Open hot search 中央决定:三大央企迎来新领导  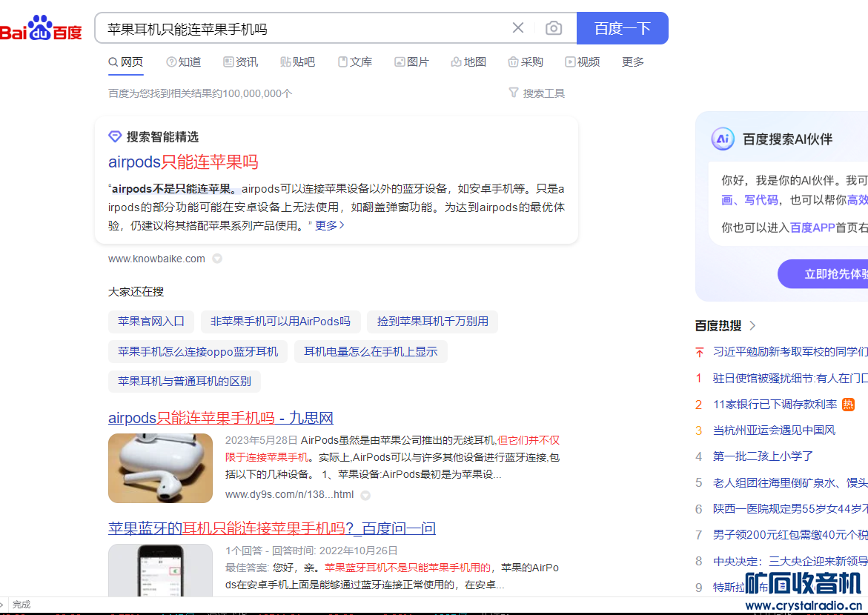(790, 562)
